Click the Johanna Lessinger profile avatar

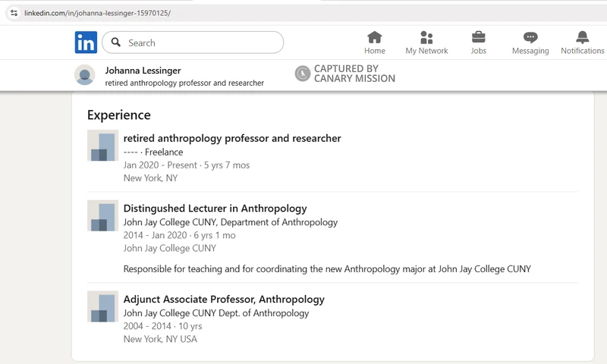tap(85, 74)
